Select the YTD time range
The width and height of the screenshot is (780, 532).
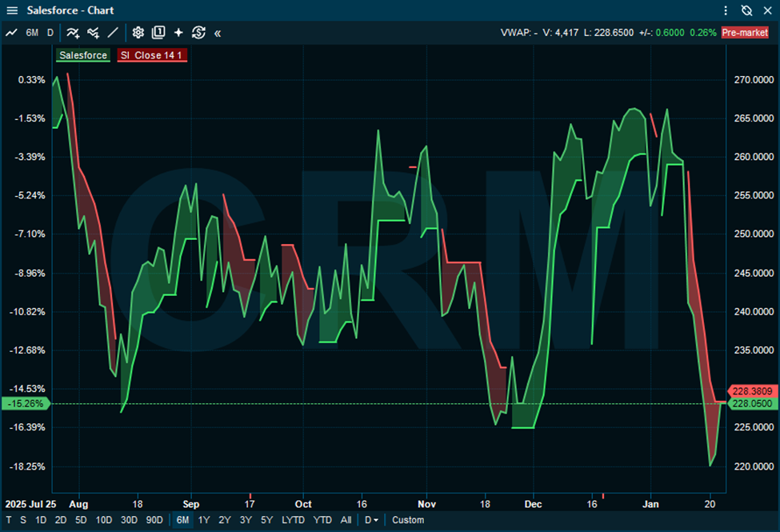pyautogui.click(x=322, y=520)
